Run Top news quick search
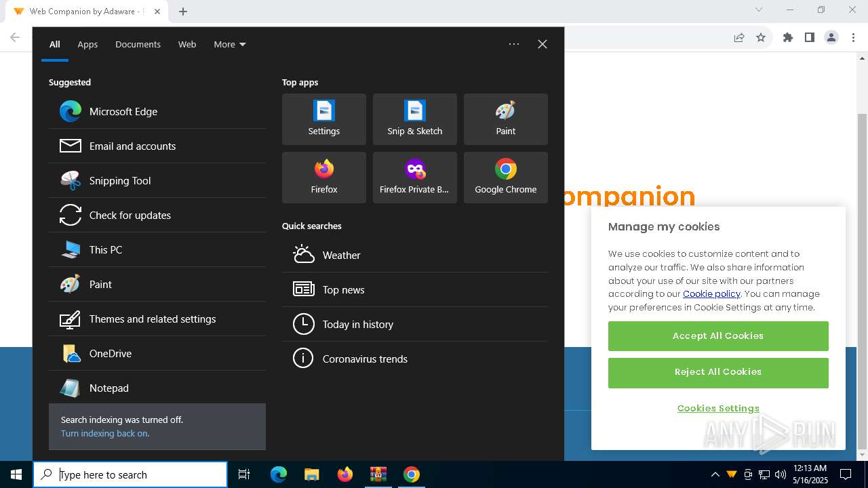The width and height of the screenshot is (868, 488). click(415, 289)
